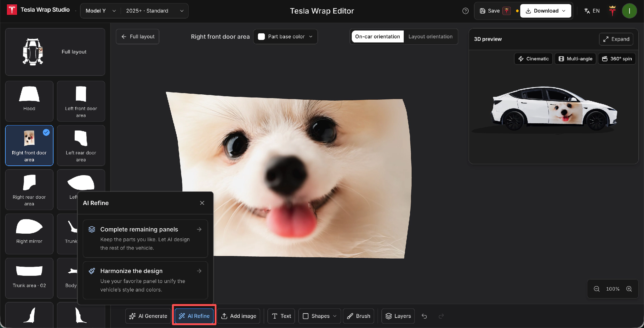Image resolution: width=644 pixels, height=328 pixels.
Task: Open the green user avatar
Action: [x=629, y=11]
